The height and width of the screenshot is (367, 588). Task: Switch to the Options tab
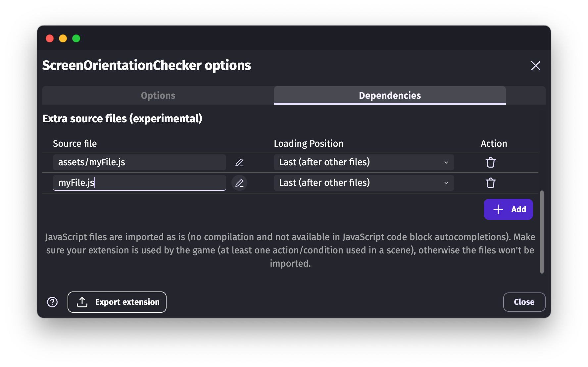click(x=158, y=95)
